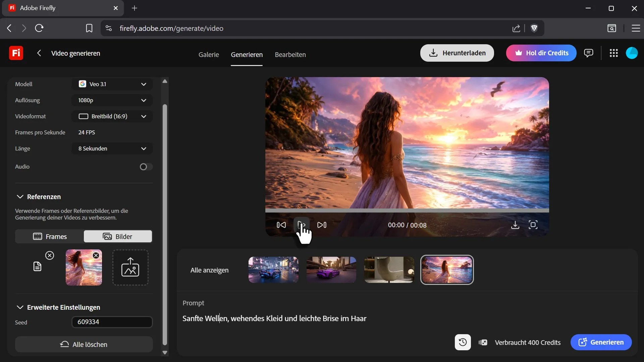Reload the browser page
The image size is (644, 362).
[39, 28]
